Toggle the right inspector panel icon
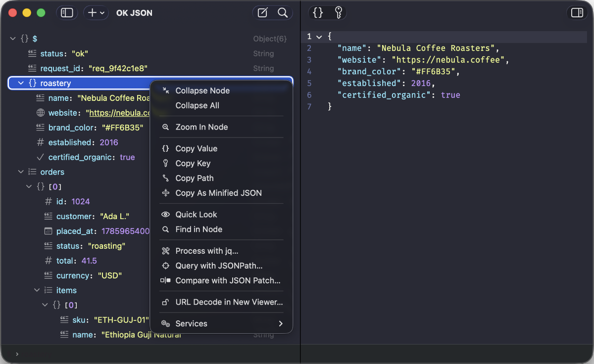 (x=577, y=13)
